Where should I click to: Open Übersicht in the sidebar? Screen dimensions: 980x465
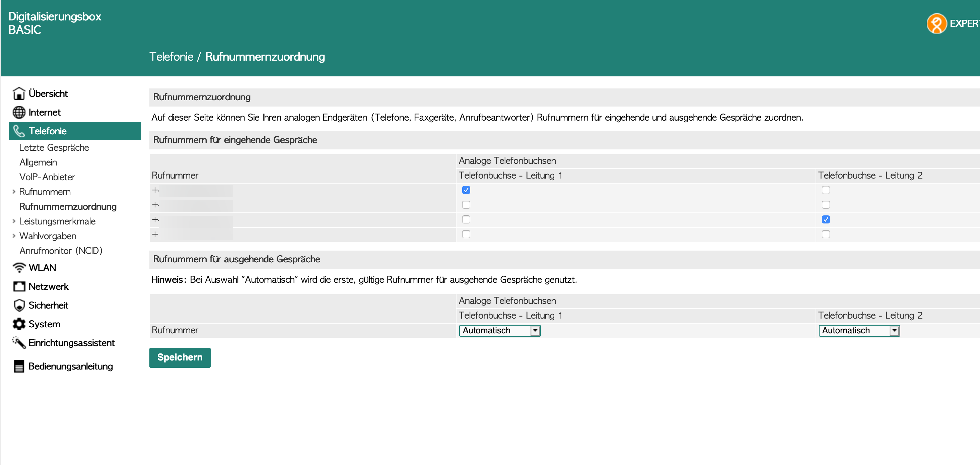pos(48,93)
